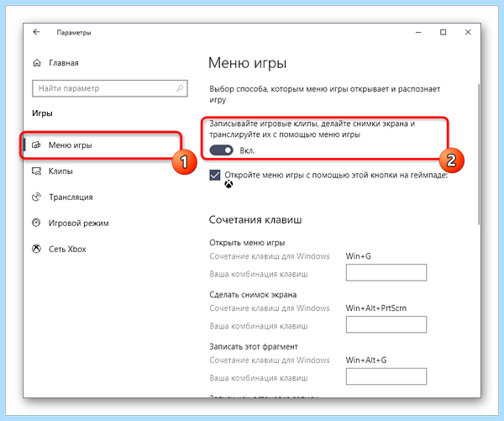Minimize the Параметры window
The width and height of the screenshot is (504, 421).
(x=418, y=32)
